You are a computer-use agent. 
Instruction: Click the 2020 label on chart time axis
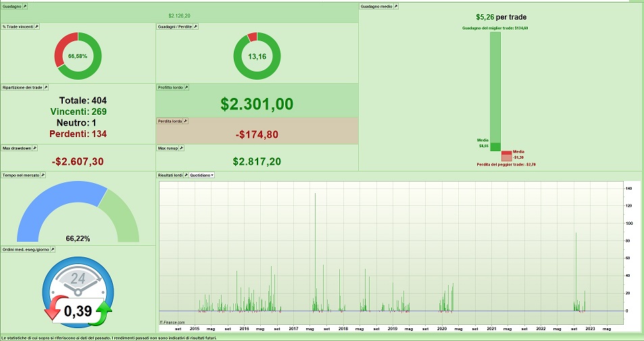442,329
